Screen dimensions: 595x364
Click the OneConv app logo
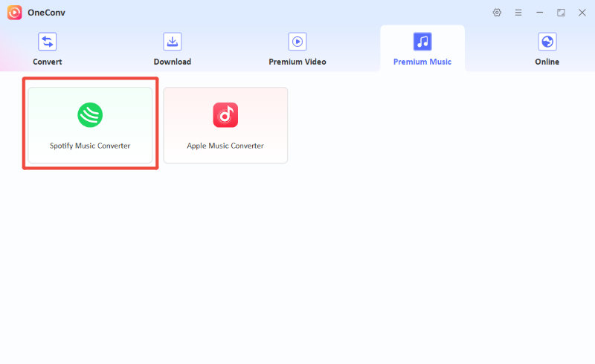15,13
